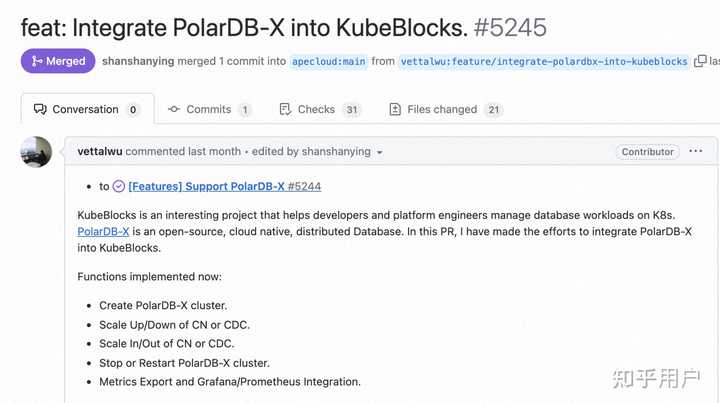Click the closed issue icon beside #5244
This screenshot has height=403, width=720.
tap(119, 186)
